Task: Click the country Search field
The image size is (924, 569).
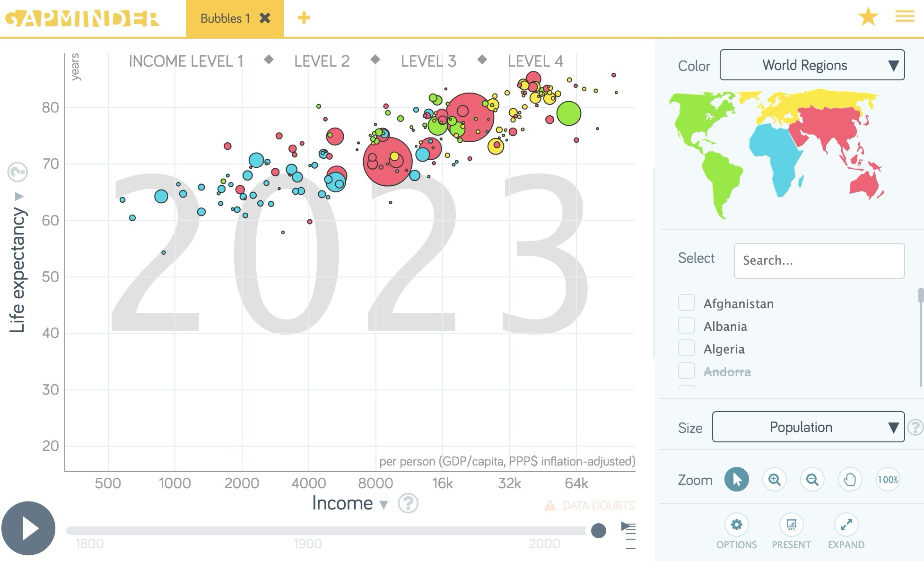Action: pyautogui.click(x=819, y=261)
